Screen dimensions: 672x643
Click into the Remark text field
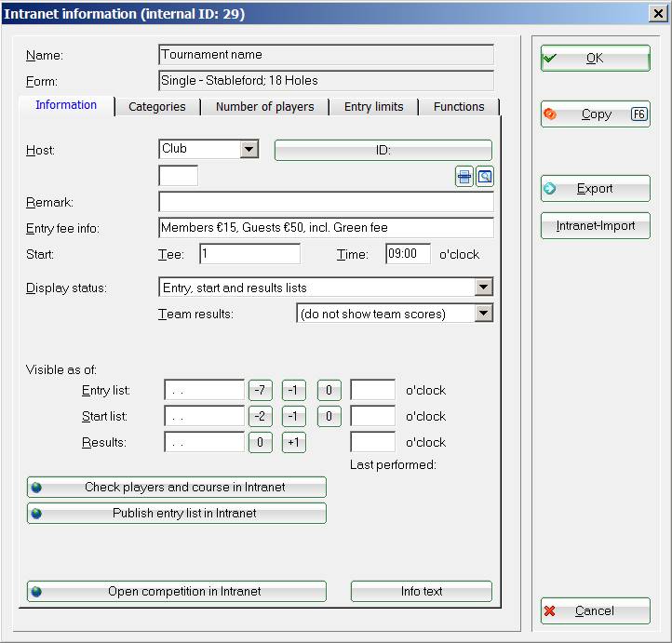pos(326,202)
